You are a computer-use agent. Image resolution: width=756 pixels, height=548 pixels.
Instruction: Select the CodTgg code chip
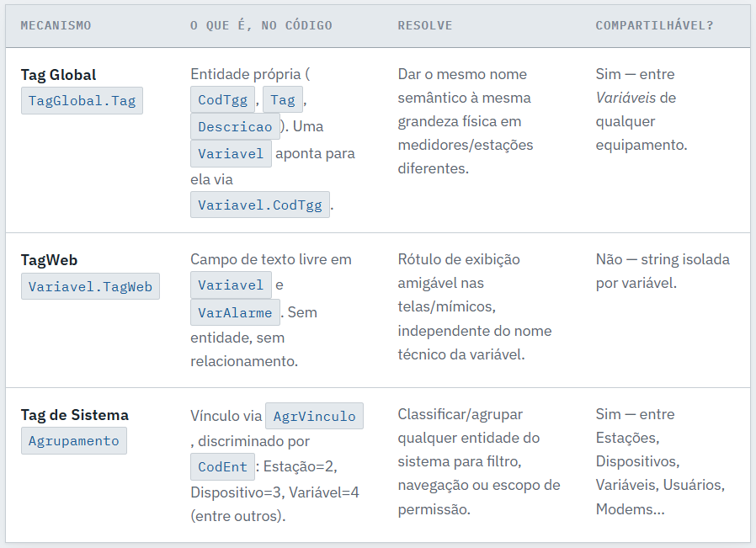pos(222,100)
